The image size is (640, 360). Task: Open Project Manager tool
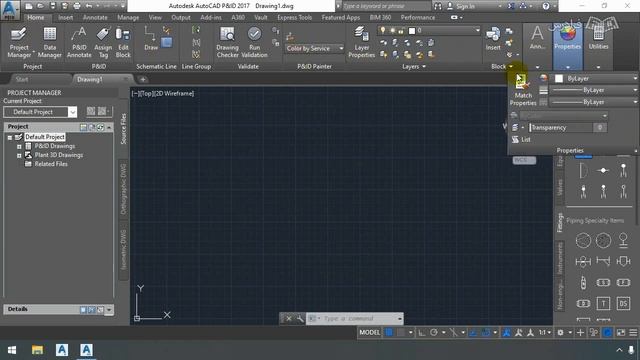pos(19,42)
